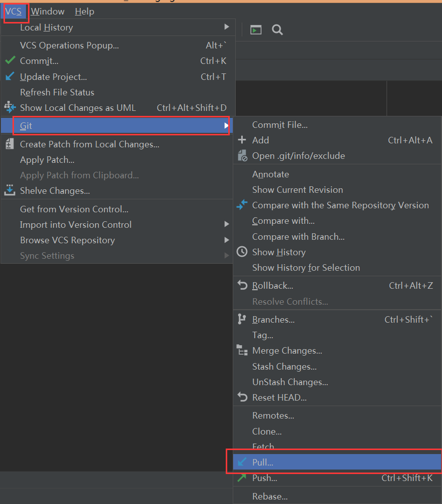Choose Reset HEAD...
Screen dimensions: 442x504
(337, 397)
